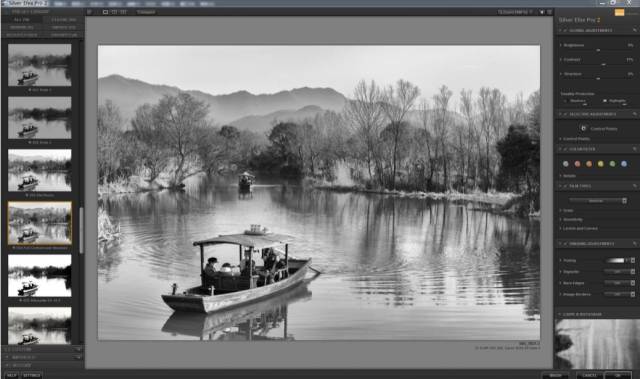
Task: Choose the yellow color filter
Action: pos(601,164)
